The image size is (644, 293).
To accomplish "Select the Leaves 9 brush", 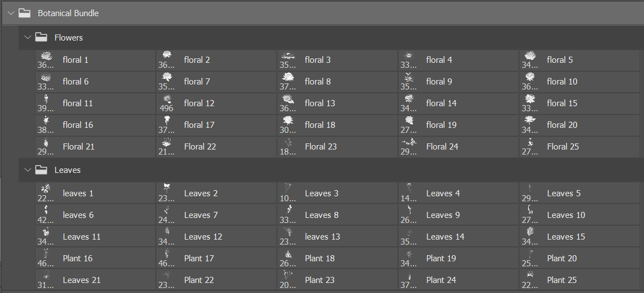I will pos(443,215).
